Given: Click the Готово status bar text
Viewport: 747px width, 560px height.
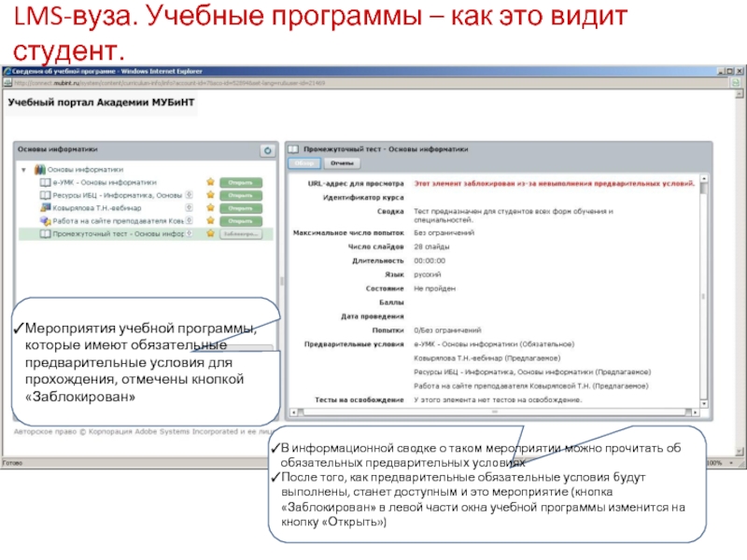Looking at the screenshot, I should pos(13,463).
